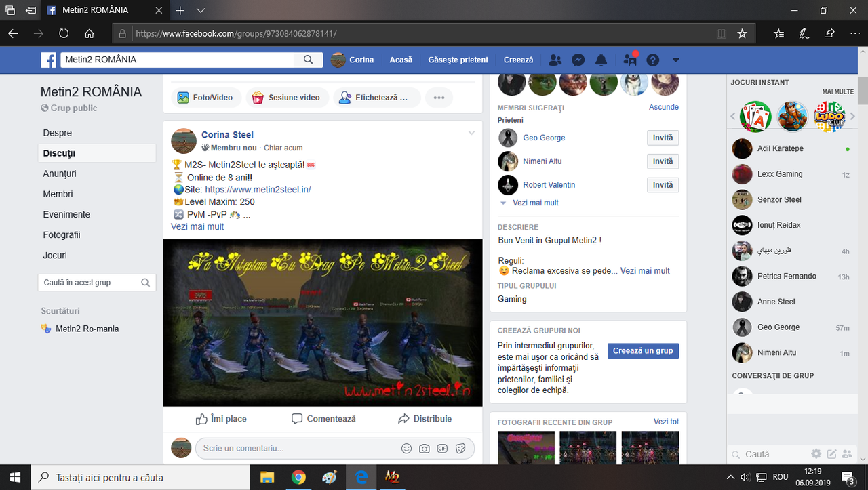
Task: Open the Windows action center icon
Action: pos(848,477)
